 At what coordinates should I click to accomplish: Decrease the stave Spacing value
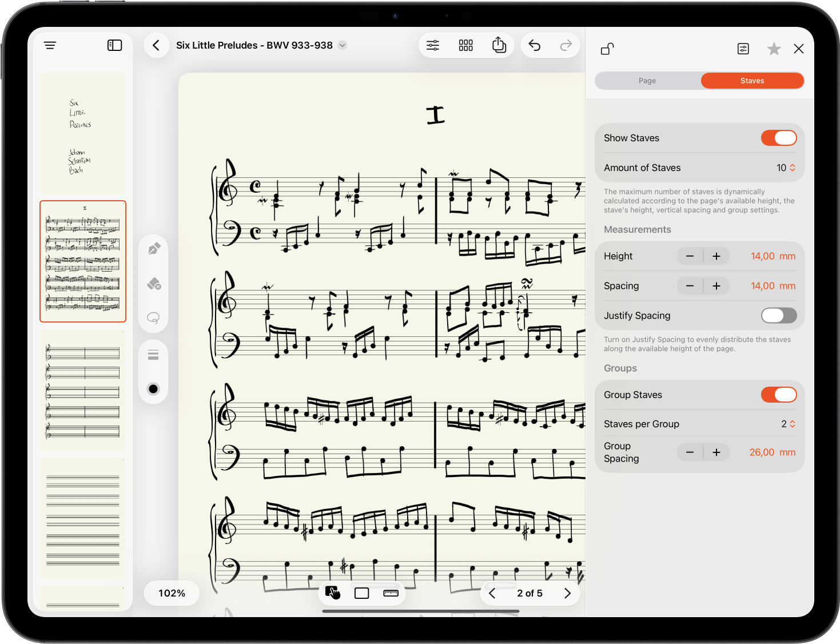tap(690, 286)
